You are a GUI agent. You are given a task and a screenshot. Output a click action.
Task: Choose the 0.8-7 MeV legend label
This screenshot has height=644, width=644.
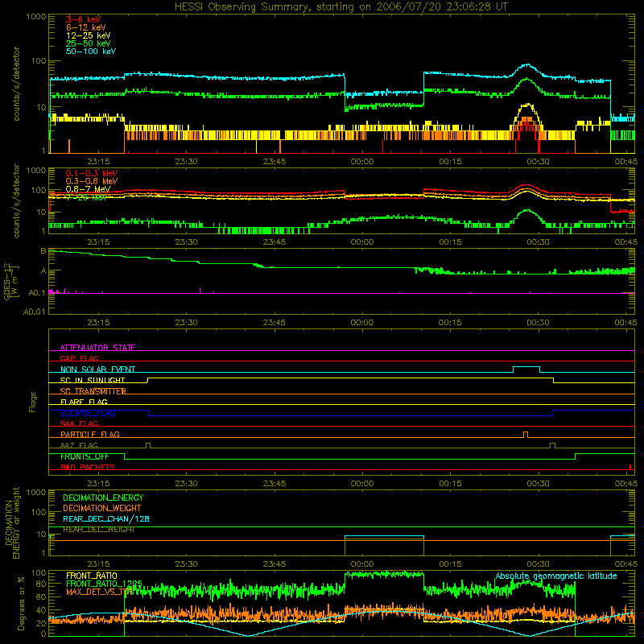point(88,189)
